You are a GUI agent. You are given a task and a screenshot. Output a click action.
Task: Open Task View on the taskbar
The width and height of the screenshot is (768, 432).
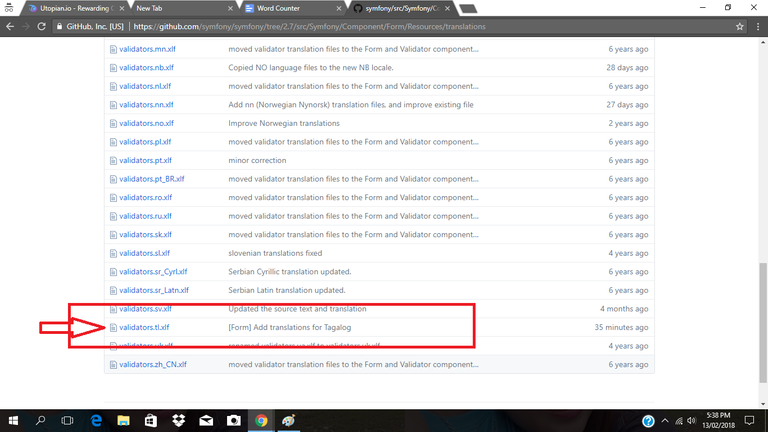68,421
